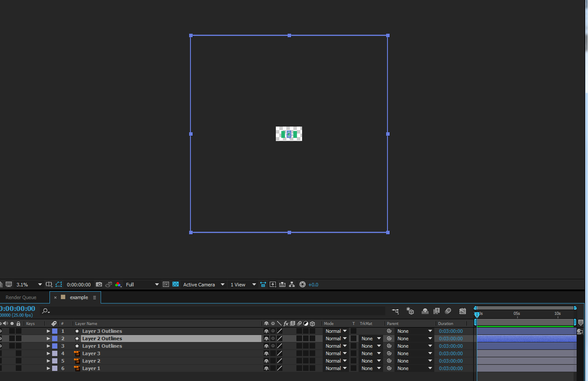
Task: Enable Frame Blending for timeline
Action: click(437, 311)
